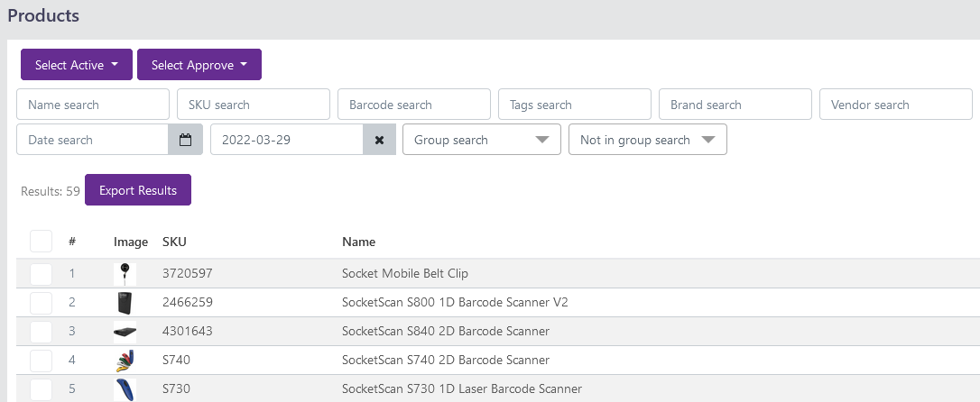This screenshot has height=402, width=980.
Task: Focus the SKU search field
Action: pos(254,105)
